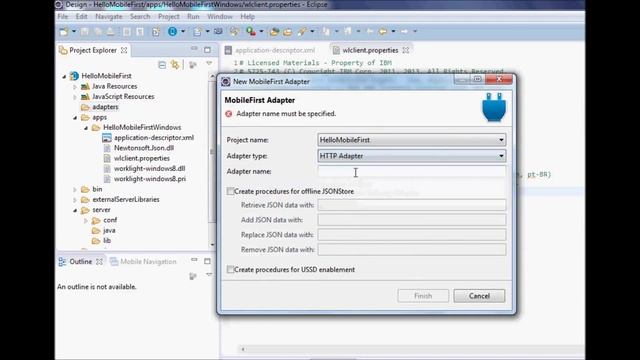
Task: Collapse the HelloMobileFirstWindows folder
Action: [x=86, y=128]
